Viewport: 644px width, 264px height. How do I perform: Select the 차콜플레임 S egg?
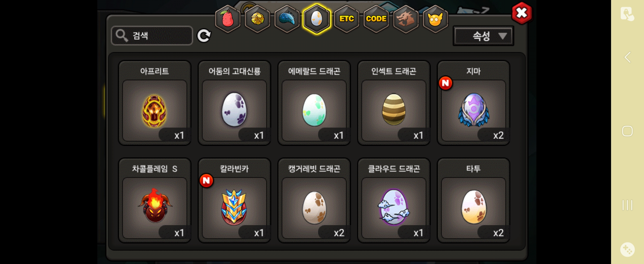(154, 200)
